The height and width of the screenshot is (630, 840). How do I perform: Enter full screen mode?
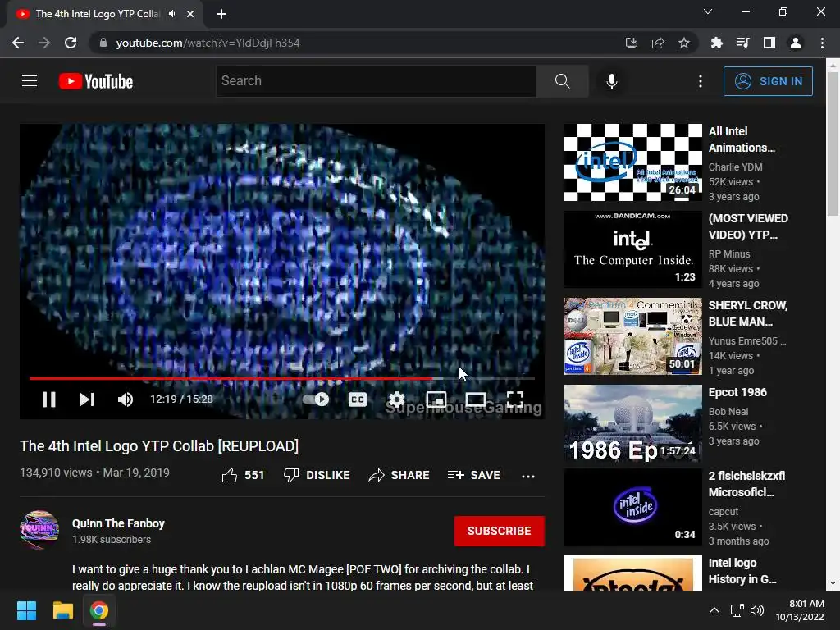(515, 399)
